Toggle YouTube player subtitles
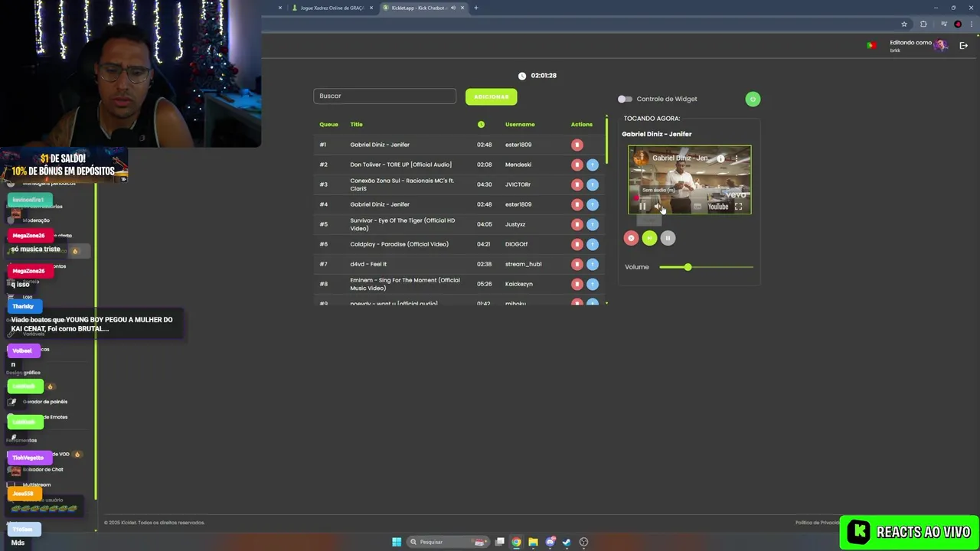The width and height of the screenshot is (980, 551). [697, 207]
